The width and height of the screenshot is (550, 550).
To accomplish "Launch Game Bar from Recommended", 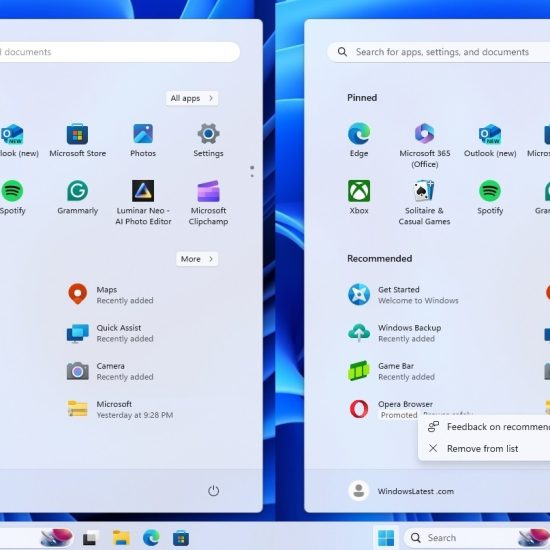I will [x=391, y=371].
